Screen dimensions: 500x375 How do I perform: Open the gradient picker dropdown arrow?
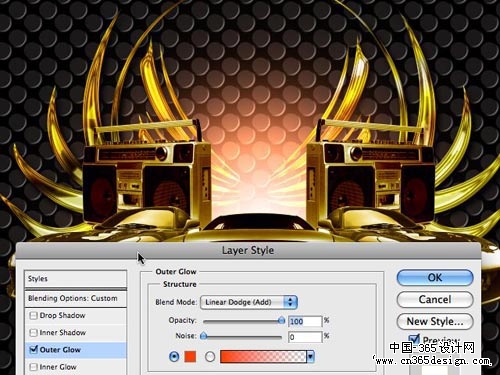[310, 357]
